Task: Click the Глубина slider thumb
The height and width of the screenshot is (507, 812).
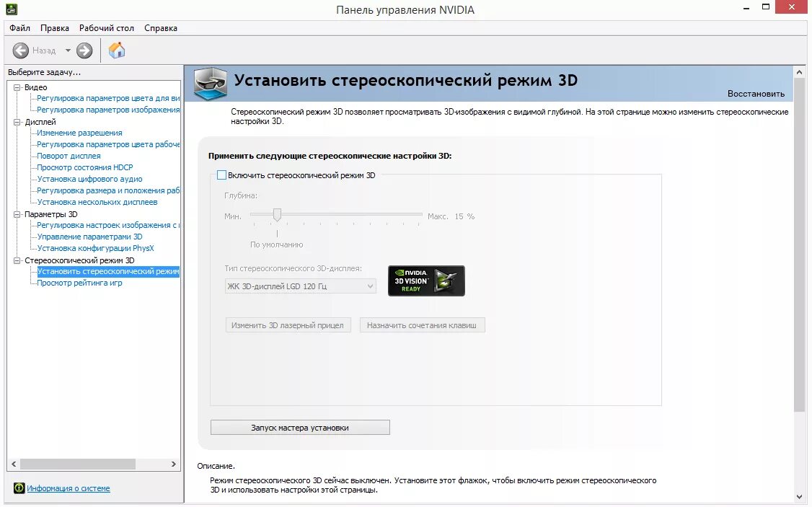Action: coord(277,214)
